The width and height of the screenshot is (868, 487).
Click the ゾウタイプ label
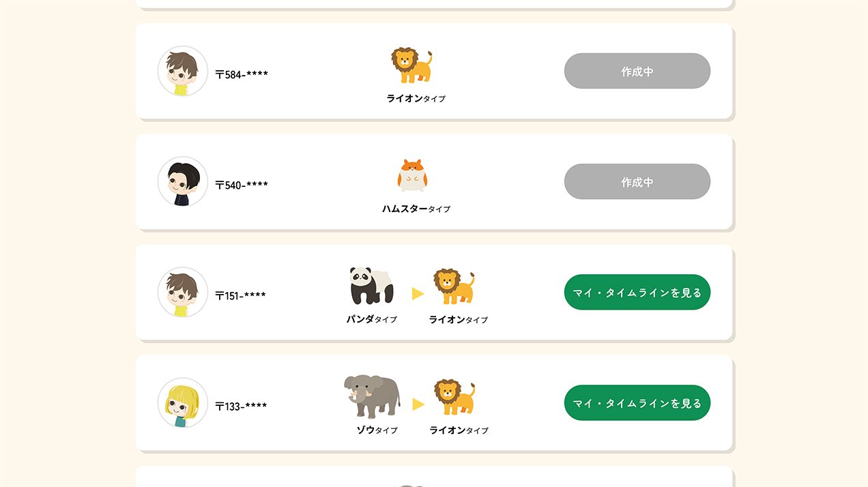tap(377, 430)
